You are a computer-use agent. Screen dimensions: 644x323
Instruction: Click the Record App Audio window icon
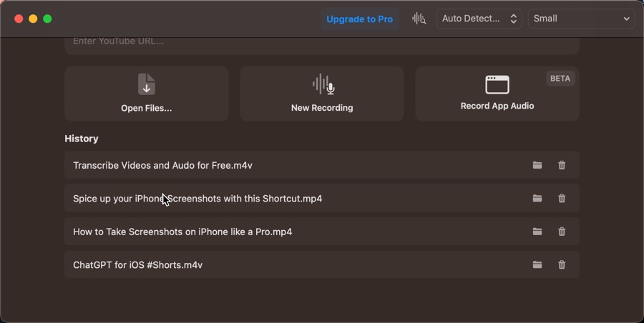tap(497, 84)
